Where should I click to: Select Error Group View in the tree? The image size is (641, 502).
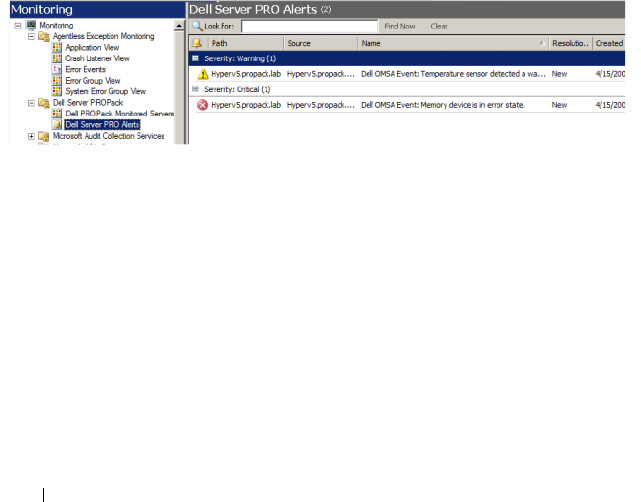93,81
